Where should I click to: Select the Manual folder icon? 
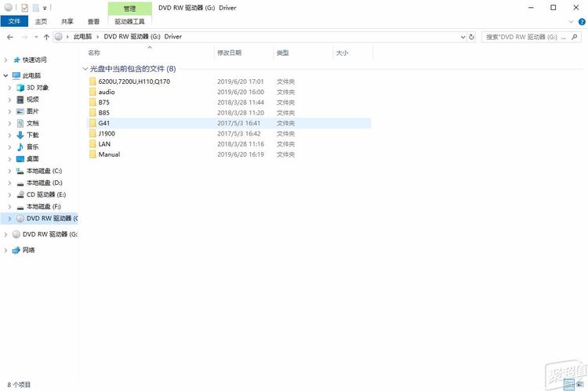(93, 154)
